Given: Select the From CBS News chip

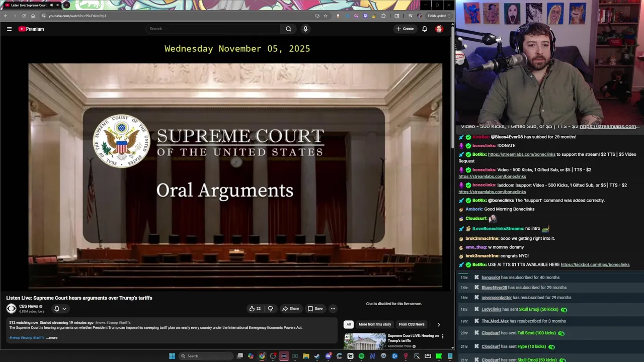Looking at the screenshot, I should pyautogui.click(x=412, y=324).
